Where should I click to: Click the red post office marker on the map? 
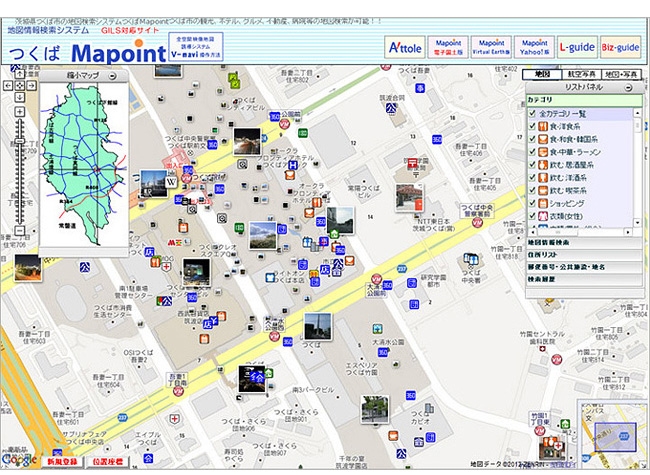tap(412, 163)
